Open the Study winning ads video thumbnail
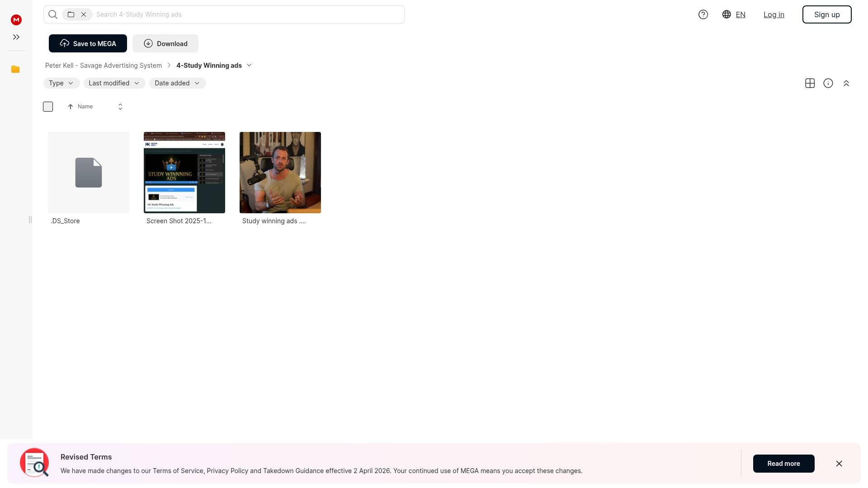 point(280,173)
